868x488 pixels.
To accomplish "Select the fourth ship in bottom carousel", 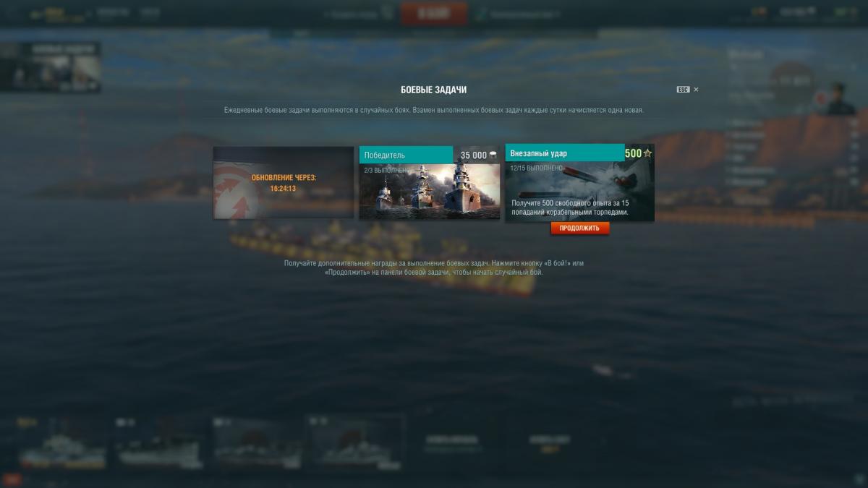I will [x=354, y=442].
